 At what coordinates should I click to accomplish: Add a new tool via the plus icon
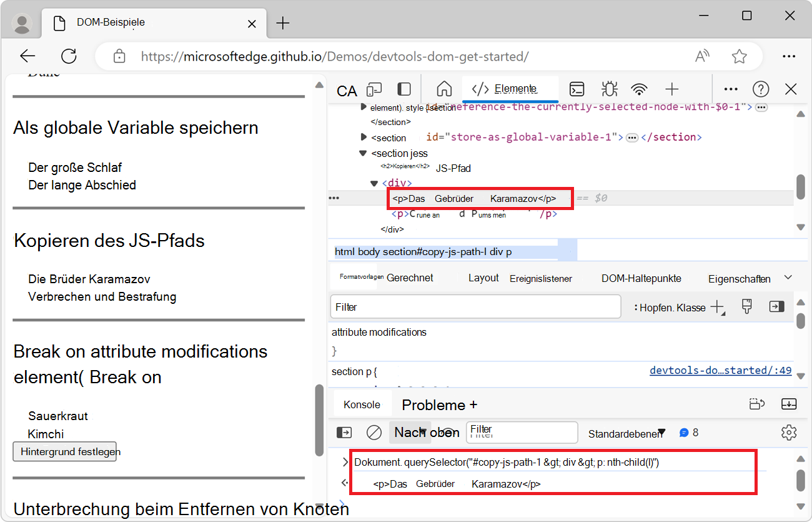coord(672,89)
